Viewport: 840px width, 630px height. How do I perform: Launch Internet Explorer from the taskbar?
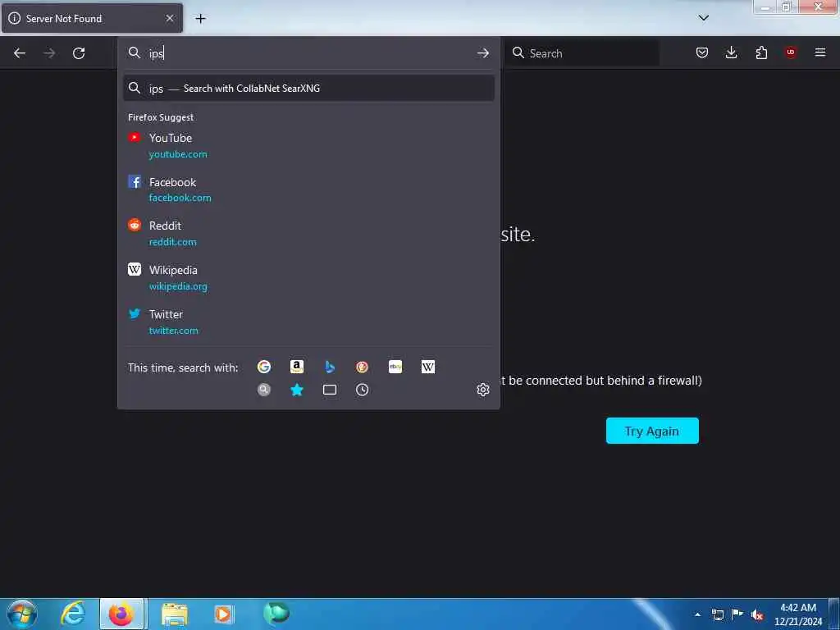[73, 614]
